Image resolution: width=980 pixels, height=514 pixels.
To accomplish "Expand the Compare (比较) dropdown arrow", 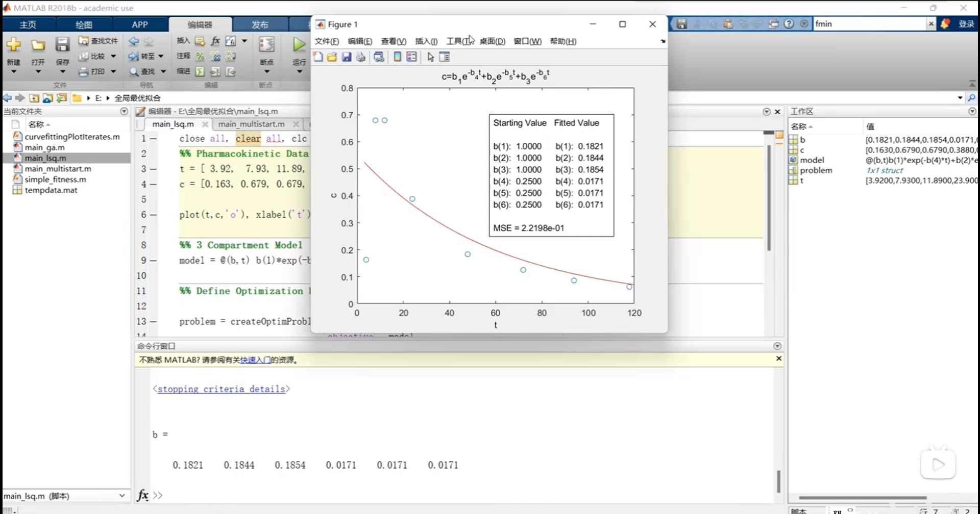I will [113, 56].
